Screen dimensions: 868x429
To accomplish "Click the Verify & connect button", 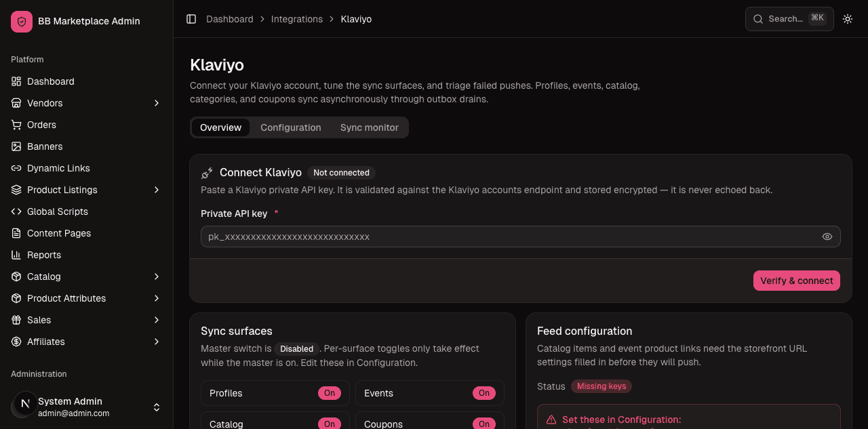I will click(x=797, y=281).
